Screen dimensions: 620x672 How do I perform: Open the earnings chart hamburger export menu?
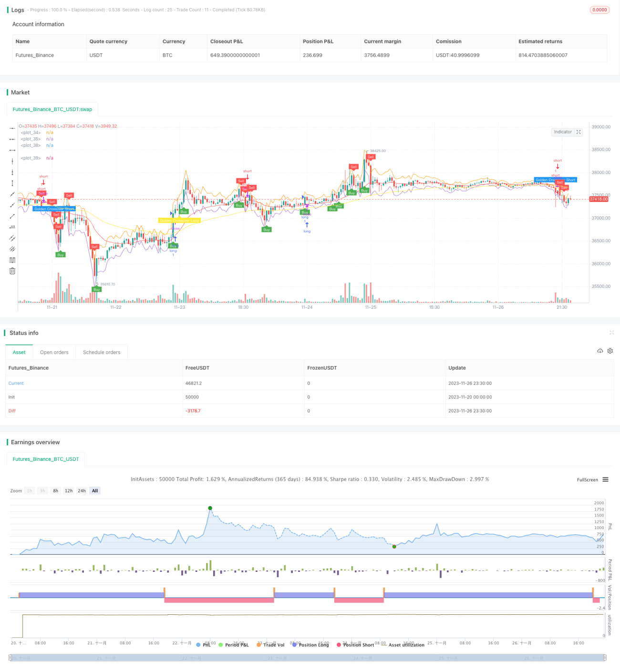click(605, 479)
